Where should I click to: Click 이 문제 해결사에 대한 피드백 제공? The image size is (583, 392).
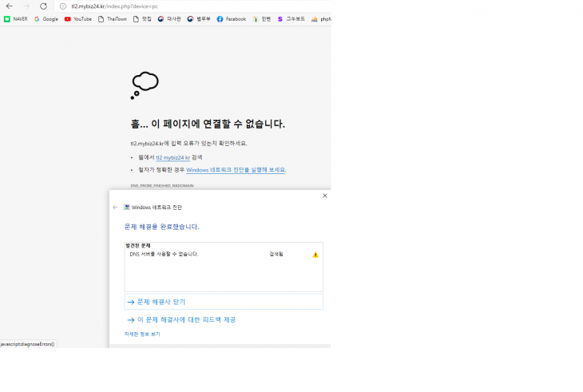pos(181,319)
